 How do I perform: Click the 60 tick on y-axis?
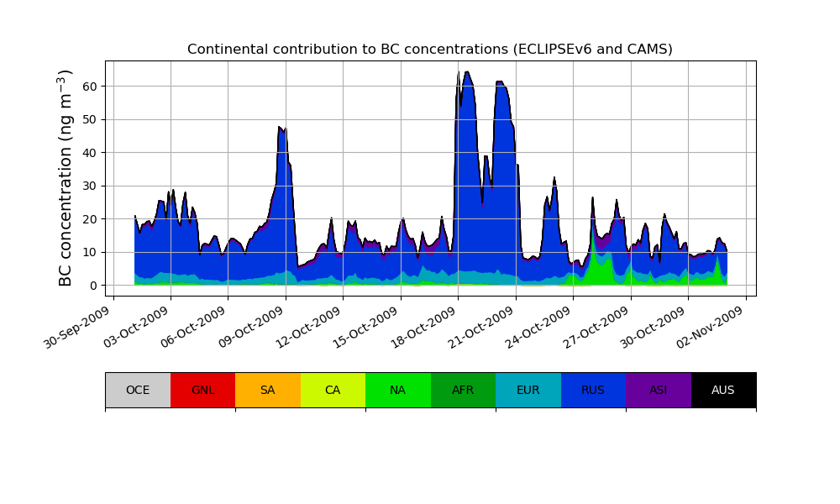(x=90, y=86)
